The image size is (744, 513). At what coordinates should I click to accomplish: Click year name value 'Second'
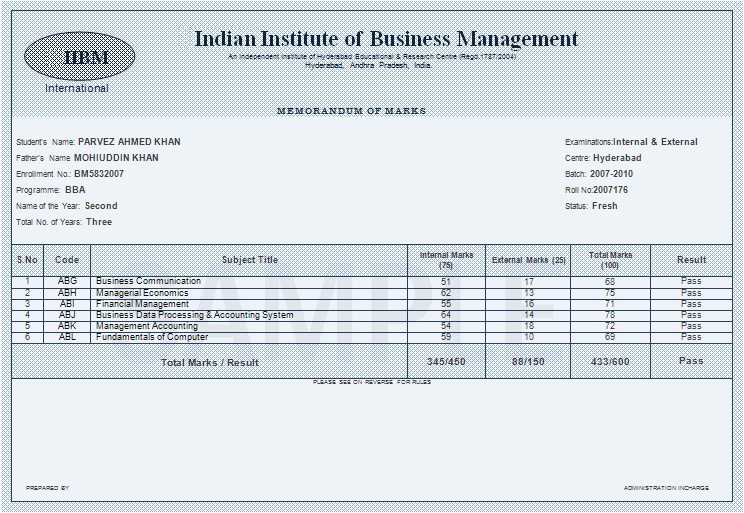(x=101, y=206)
